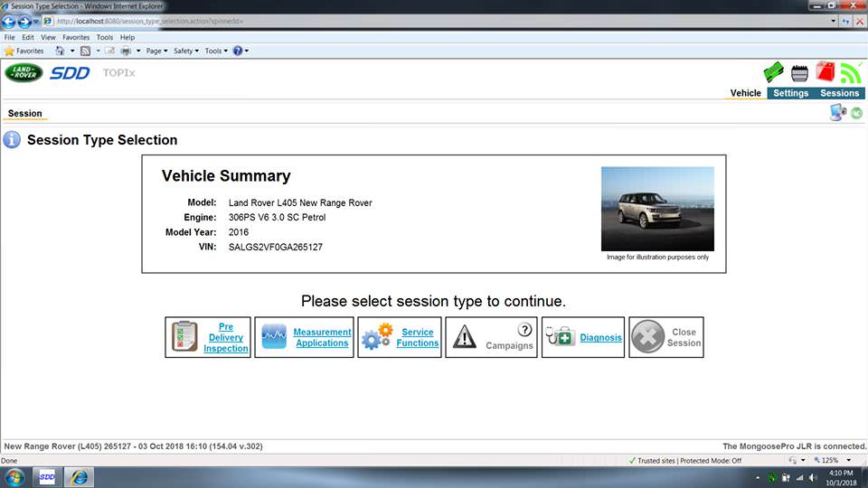Switch to the Vehicle tab
This screenshot has width=868, height=488.
click(x=745, y=93)
